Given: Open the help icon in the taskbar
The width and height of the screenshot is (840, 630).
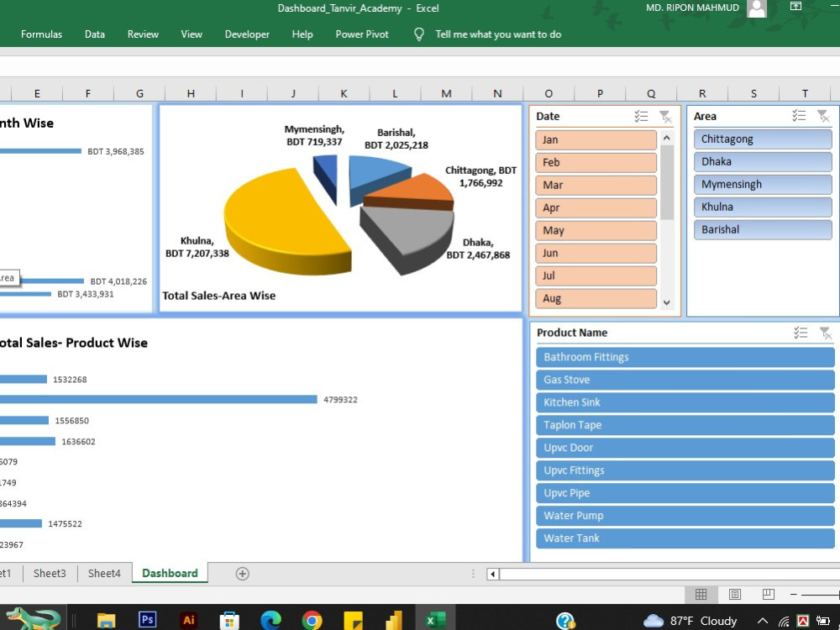Looking at the screenshot, I should coord(565,621).
